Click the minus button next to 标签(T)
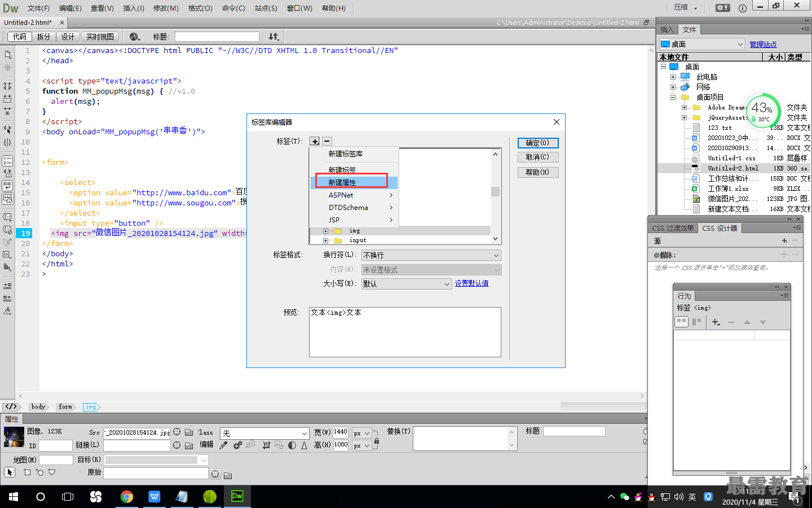The height and width of the screenshot is (508, 812). [x=327, y=141]
